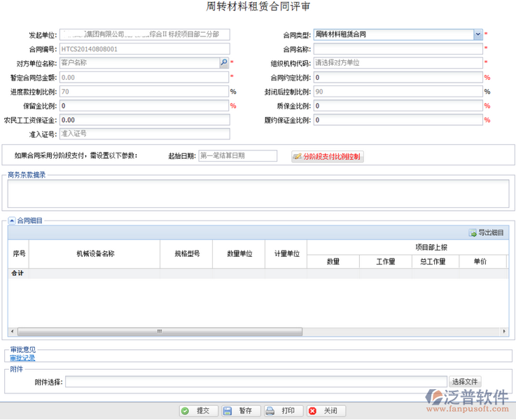
Task: Click the search icon beside 对方单位名称
Action: pyautogui.click(x=224, y=63)
